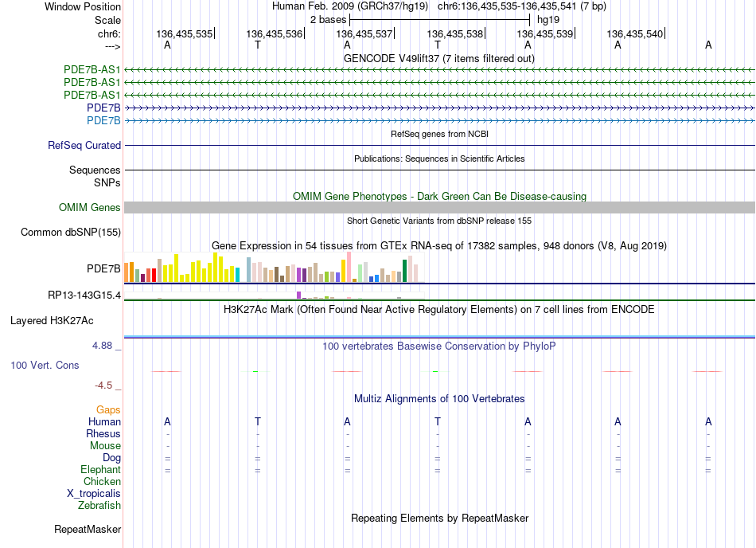Click the gray OMIM Genes bar
Image resolution: width=756 pixels, height=548 pixels.
tap(439, 207)
